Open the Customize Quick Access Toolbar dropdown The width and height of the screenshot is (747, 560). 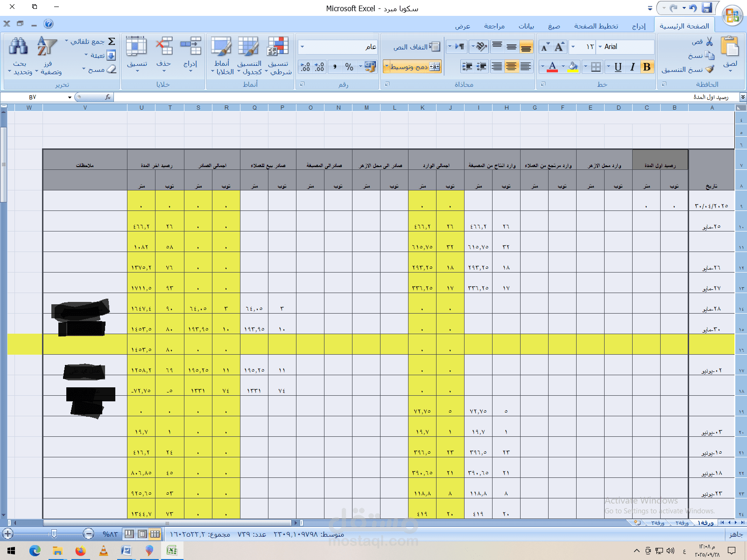(650, 8)
